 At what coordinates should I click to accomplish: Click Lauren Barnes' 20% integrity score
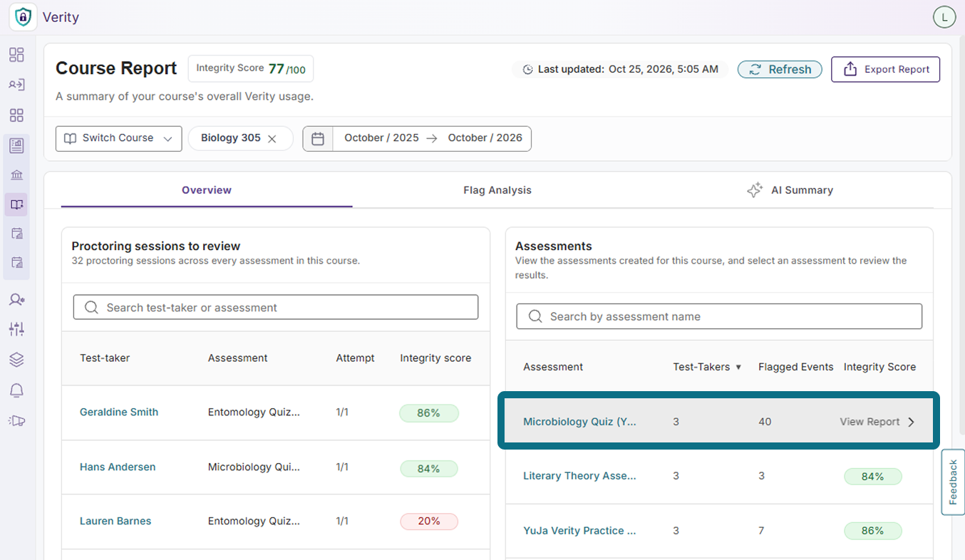(429, 521)
